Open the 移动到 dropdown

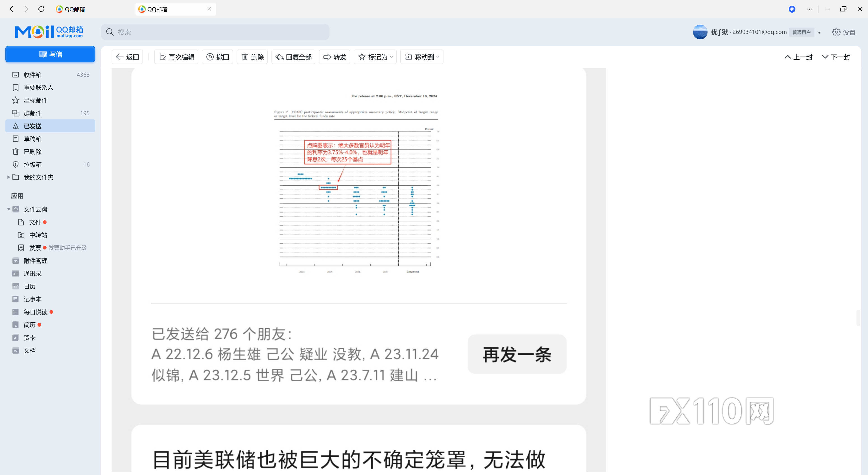pos(422,57)
